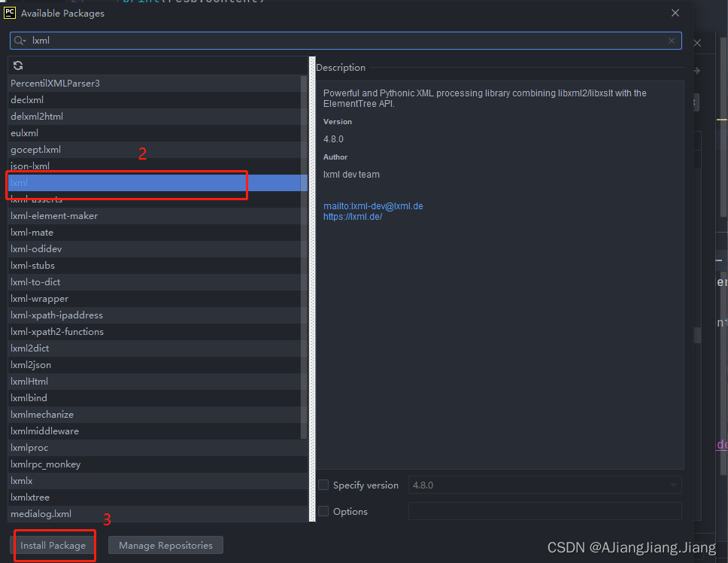728x563 pixels.
Task: Enable the Specify version checkbox
Action: tap(323, 485)
